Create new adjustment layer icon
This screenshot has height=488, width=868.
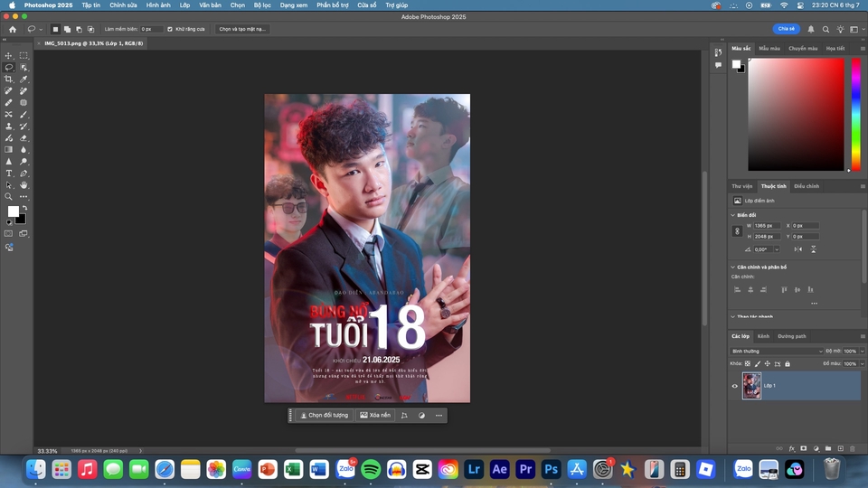[x=816, y=449]
